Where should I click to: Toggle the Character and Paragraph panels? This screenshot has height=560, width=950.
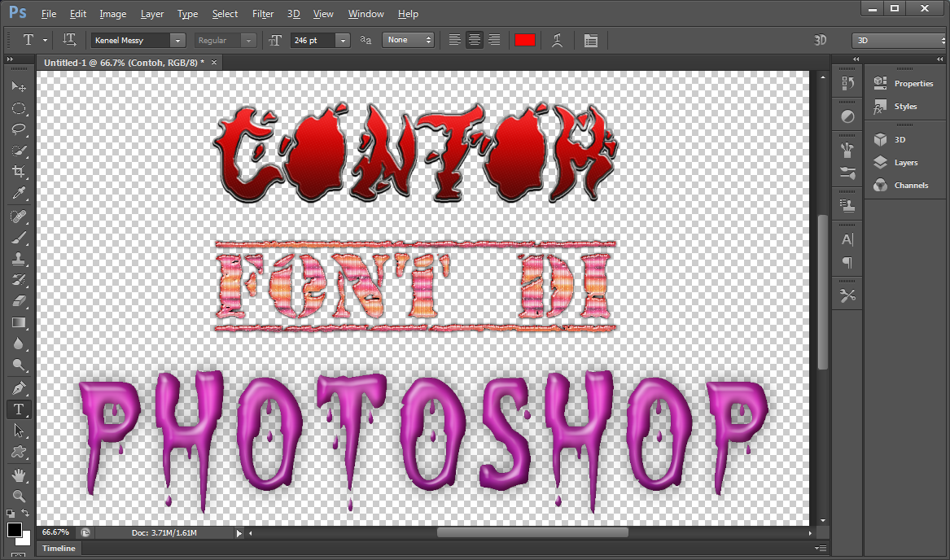click(x=591, y=40)
